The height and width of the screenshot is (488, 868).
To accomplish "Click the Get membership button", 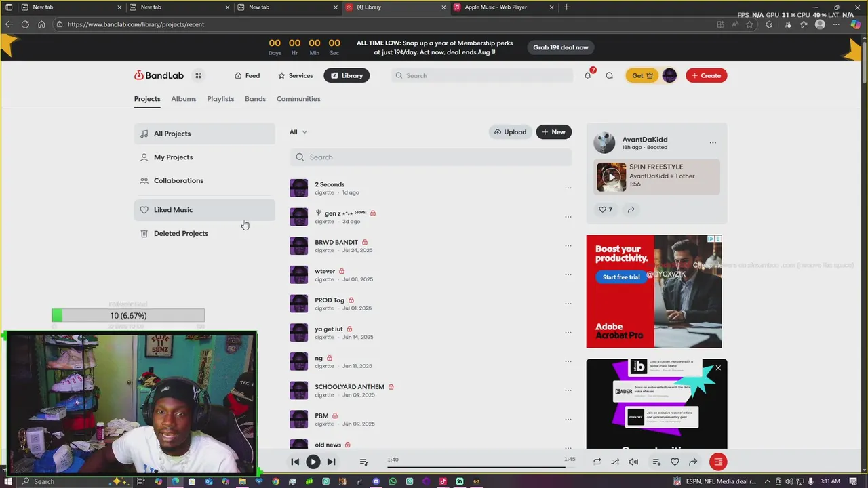I will 642,75.
